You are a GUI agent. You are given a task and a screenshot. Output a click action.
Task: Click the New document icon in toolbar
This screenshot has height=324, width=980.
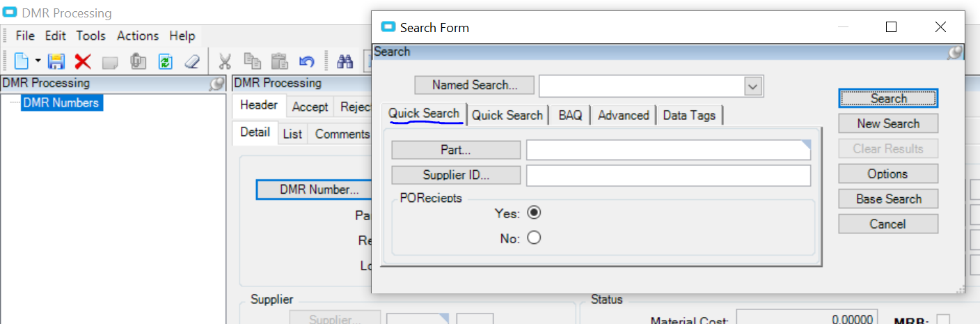pyautogui.click(x=22, y=61)
